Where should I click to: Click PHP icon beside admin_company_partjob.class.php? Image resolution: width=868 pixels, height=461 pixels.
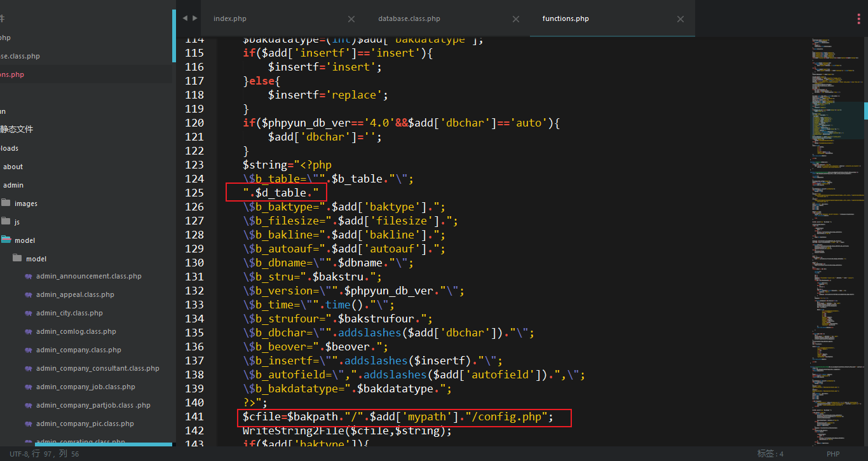coord(29,406)
